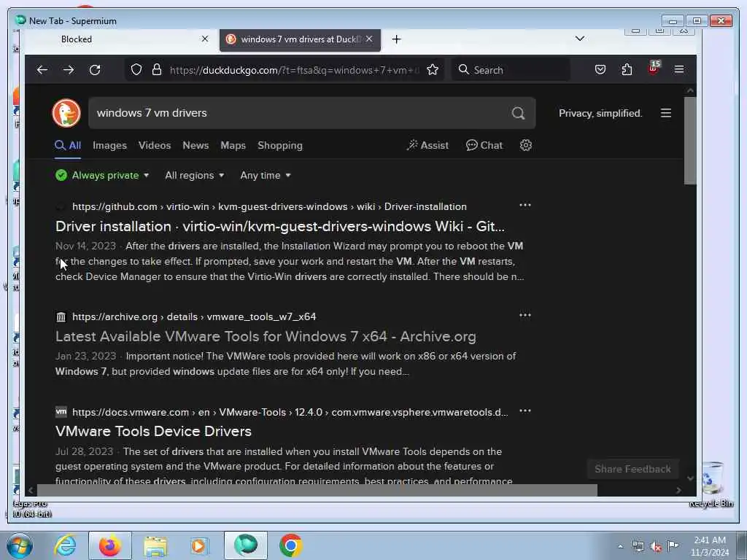The height and width of the screenshot is (560, 747).
Task: Click the github.com virtio-win URL breadcrumb
Action: tap(269, 206)
